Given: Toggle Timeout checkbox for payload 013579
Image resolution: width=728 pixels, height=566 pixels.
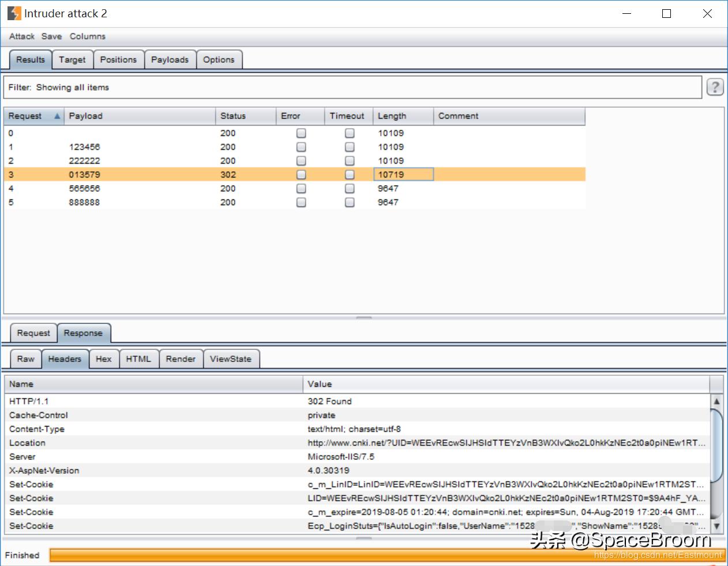Looking at the screenshot, I should coord(350,175).
